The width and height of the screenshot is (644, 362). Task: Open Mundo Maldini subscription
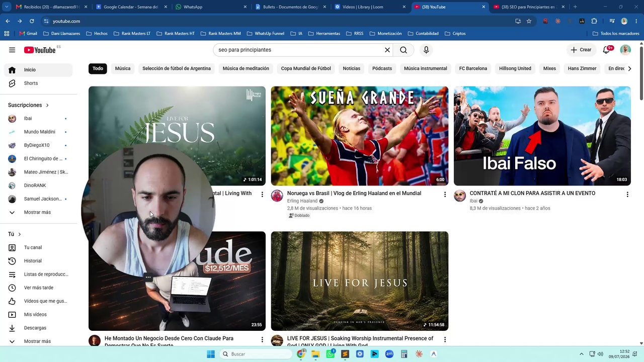pos(38,132)
